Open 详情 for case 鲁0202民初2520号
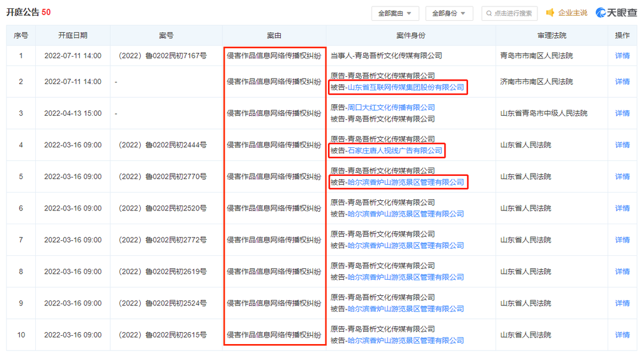644x356 pixels. tap(622, 208)
